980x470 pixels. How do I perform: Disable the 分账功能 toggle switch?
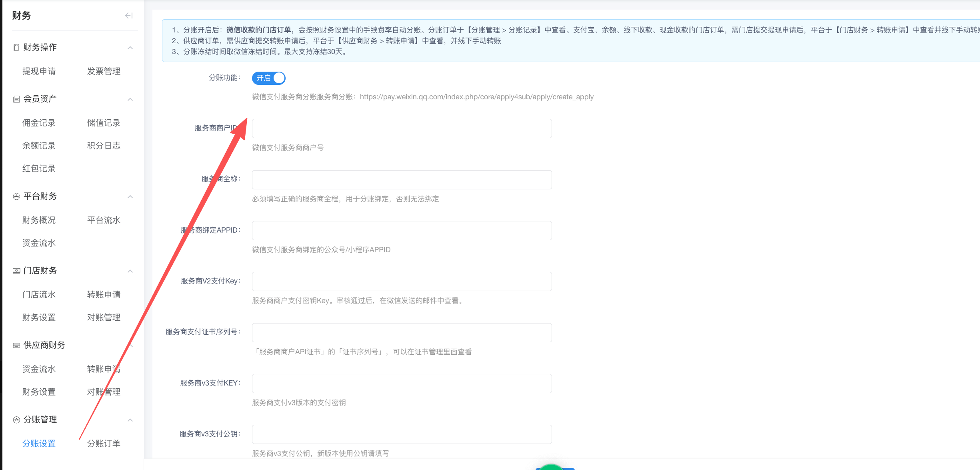268,78
